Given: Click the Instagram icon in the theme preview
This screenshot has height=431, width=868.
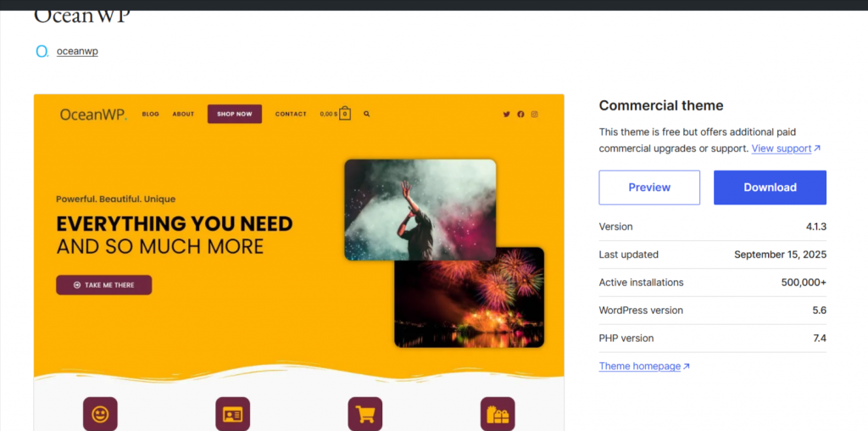Looking at the screenshot, I should [x=534, y=115].
